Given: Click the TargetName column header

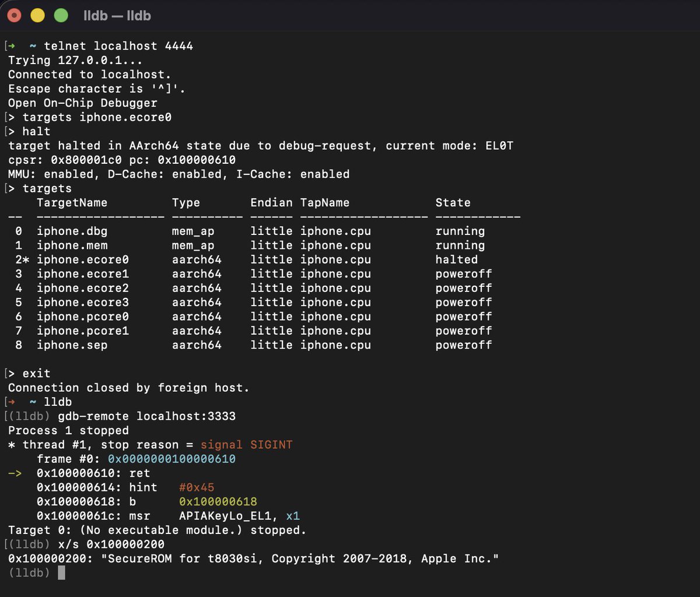Looking at the screenshot, I should [72, 203].
